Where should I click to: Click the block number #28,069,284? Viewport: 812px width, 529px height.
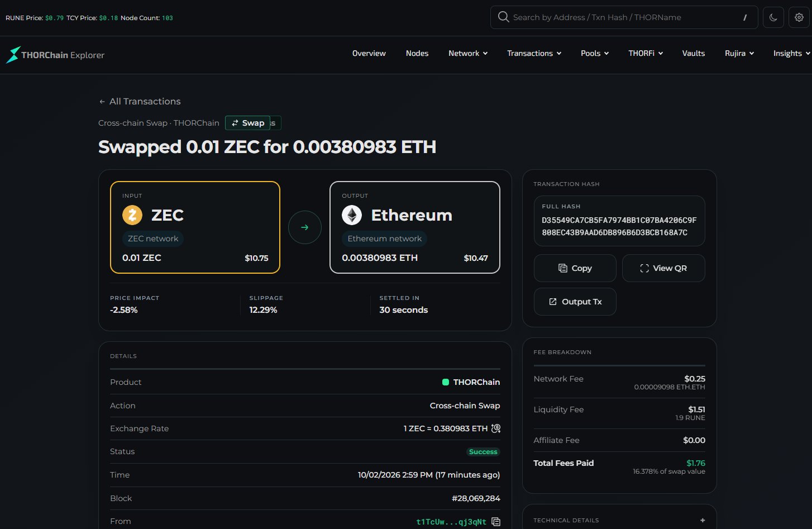pyautogui.click(x=476, y=498)
